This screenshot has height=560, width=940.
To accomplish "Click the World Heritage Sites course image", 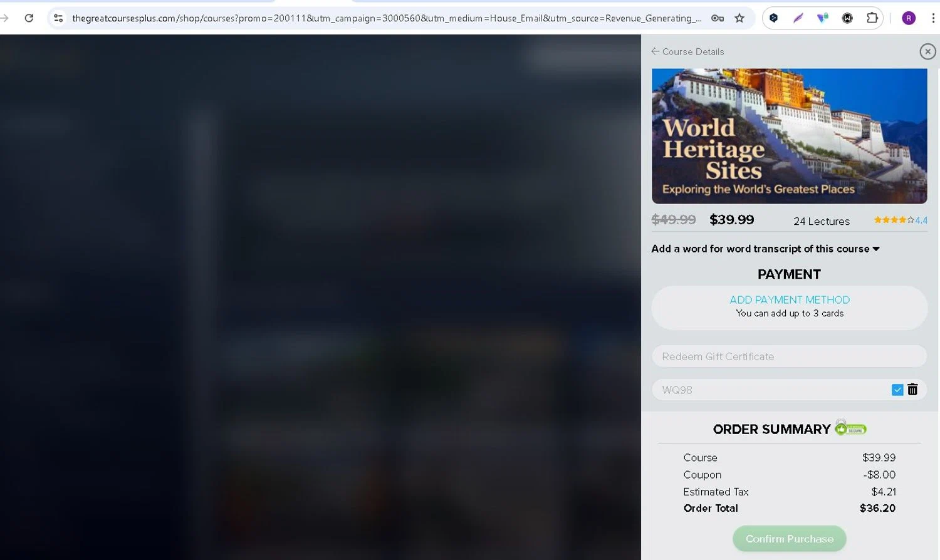I will pos(789,136).
